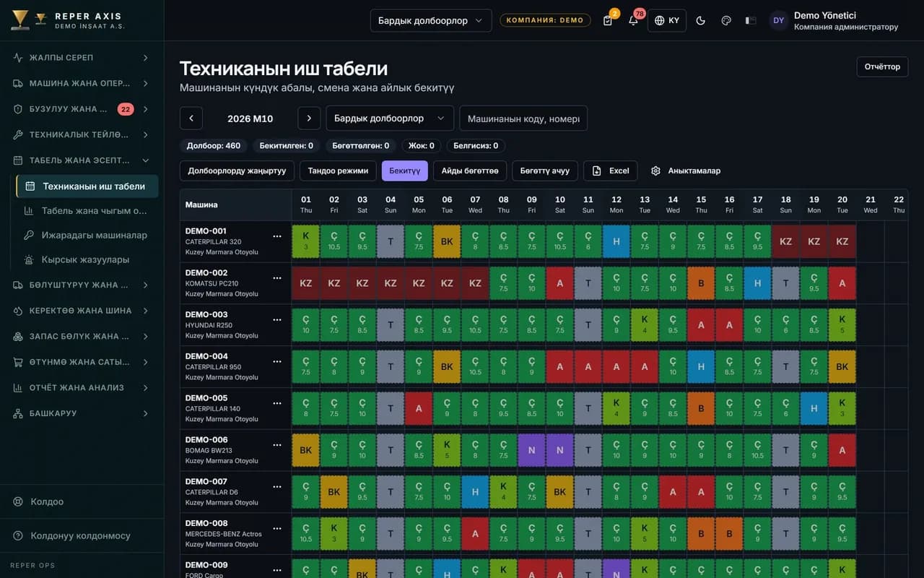Open DEMO-005 row three-dot menu
This screenshot has height=578, width=924.
click(x=277, y=403)
